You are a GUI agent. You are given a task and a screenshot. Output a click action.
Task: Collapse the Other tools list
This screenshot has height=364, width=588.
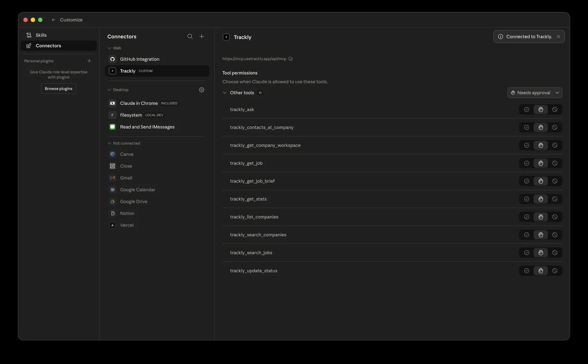click(225, 93)
